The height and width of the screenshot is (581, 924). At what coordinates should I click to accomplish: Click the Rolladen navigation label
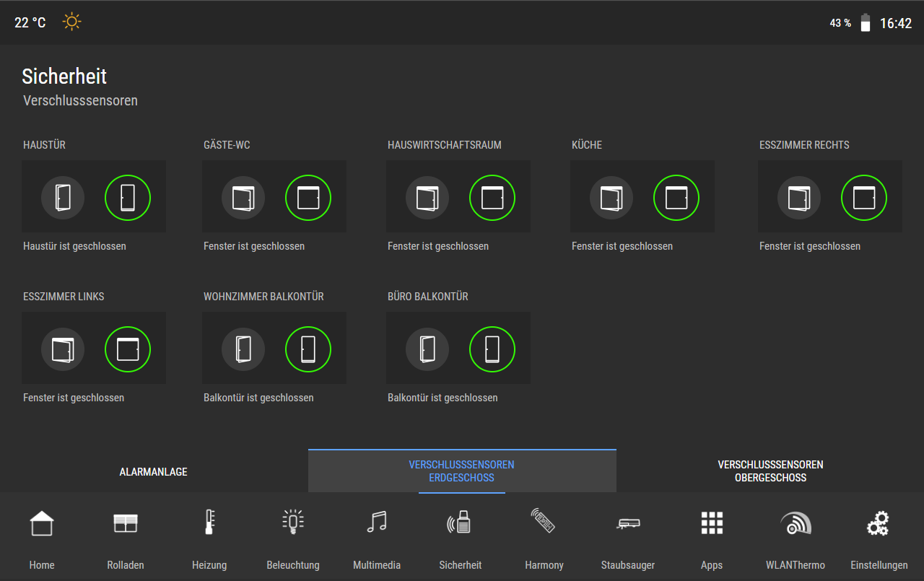tap(126, 565)
